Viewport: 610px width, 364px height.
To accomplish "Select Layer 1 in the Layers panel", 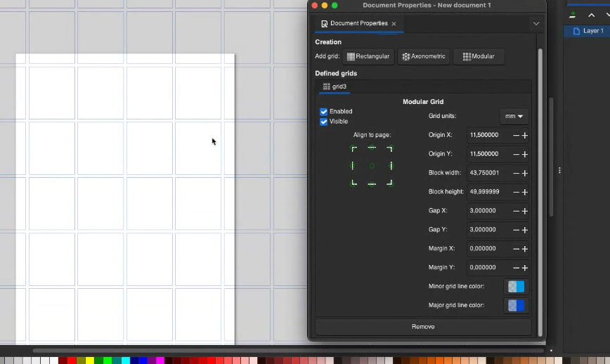I will [588, 31].
